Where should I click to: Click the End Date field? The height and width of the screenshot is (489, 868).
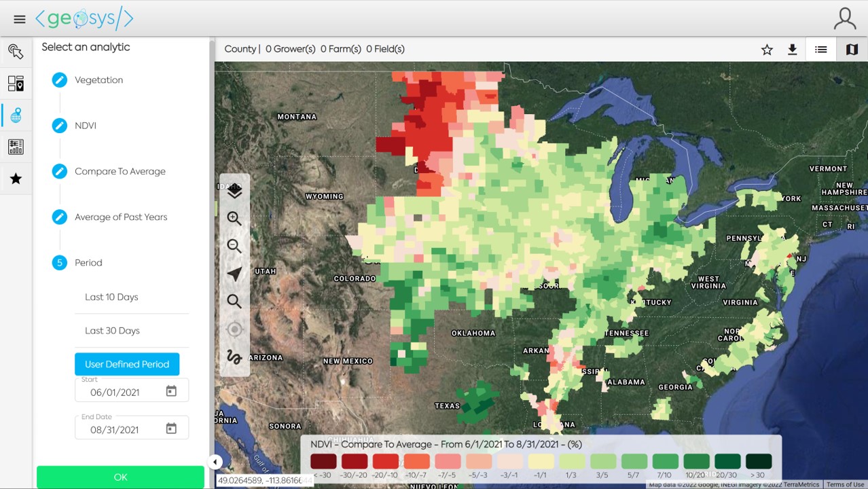[x=132, y=428]
